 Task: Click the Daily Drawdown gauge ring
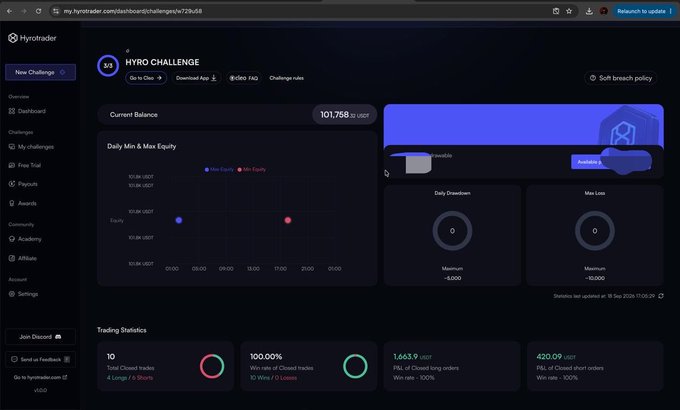point(452,231)
